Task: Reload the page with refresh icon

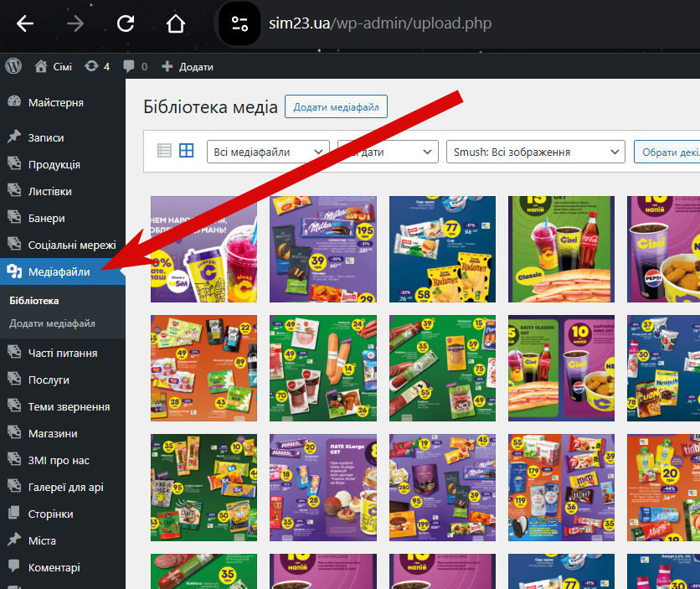Action: (126, 23)
